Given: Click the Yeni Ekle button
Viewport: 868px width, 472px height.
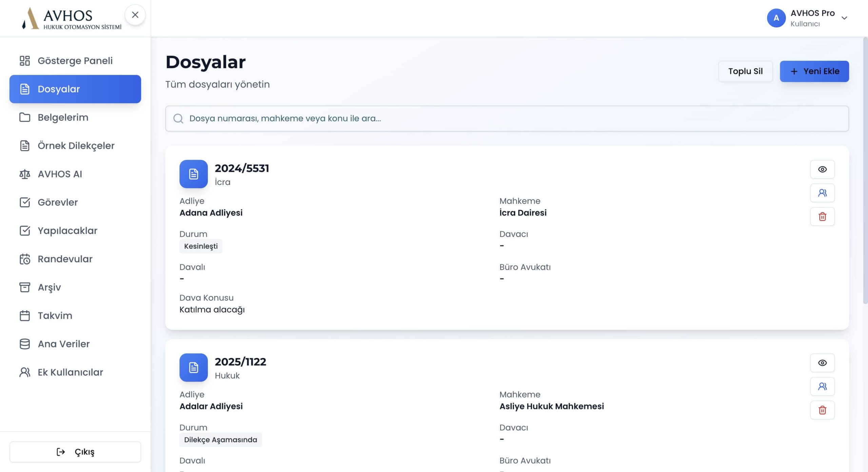Looking at the screenshot, I should click(814, 71).
